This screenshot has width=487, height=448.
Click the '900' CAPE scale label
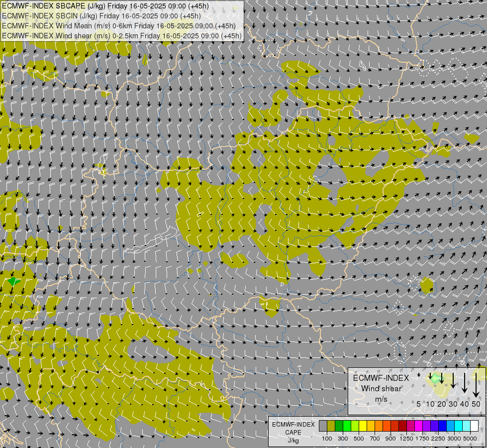[390, 439]
